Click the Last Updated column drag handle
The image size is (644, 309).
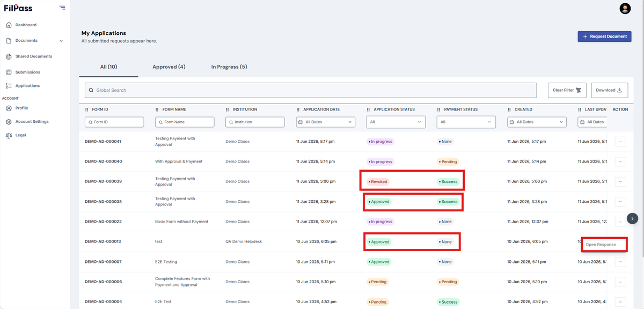tap(580, 109)
